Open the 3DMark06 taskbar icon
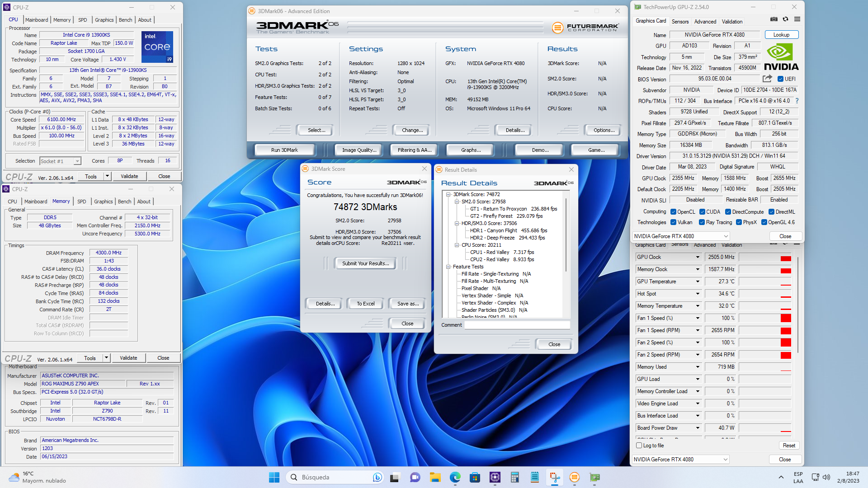Viewport: 868px width, 488px height. click(x=575, y=477)
